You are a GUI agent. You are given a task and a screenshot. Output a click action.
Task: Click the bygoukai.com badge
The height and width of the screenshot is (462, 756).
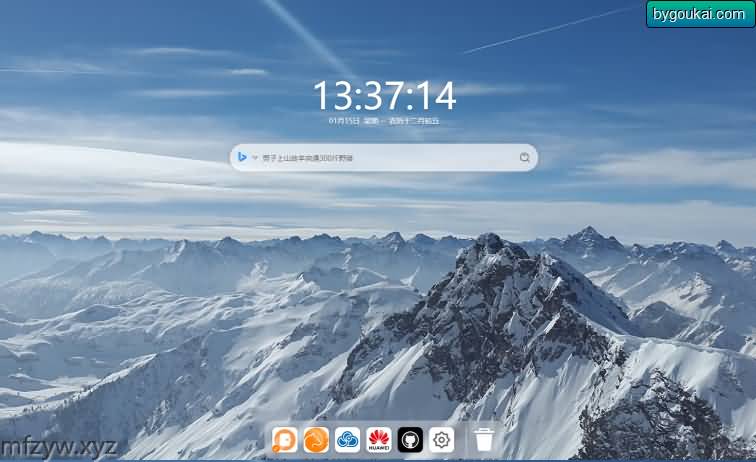[x=700, y=14]
